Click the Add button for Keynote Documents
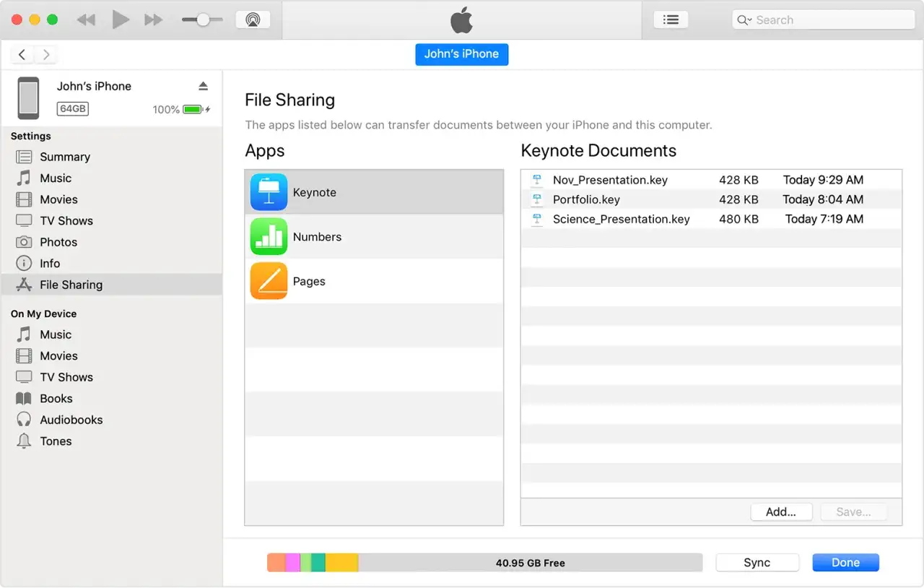Image resolution: width=924 pixels, height=588 pixels. (x=781, y=511)
